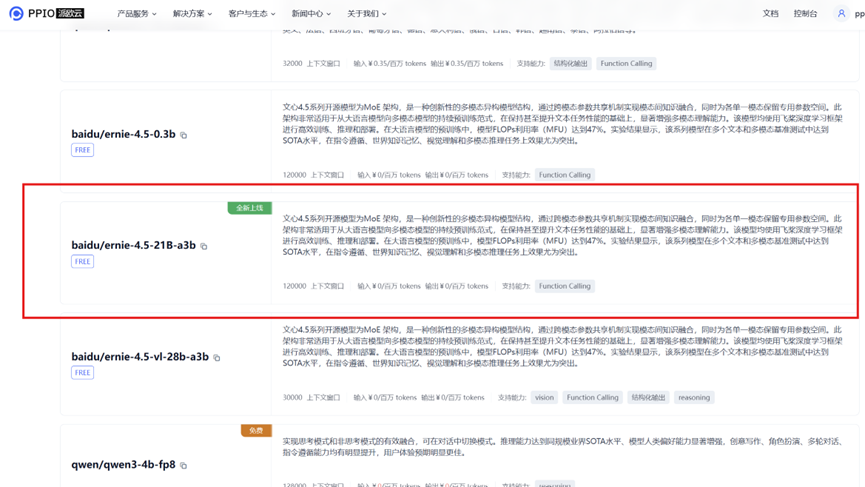865x487 pixels.
Task: Select 结构化输出 tag in the 32000 context row
Action: tap(570, 63)
